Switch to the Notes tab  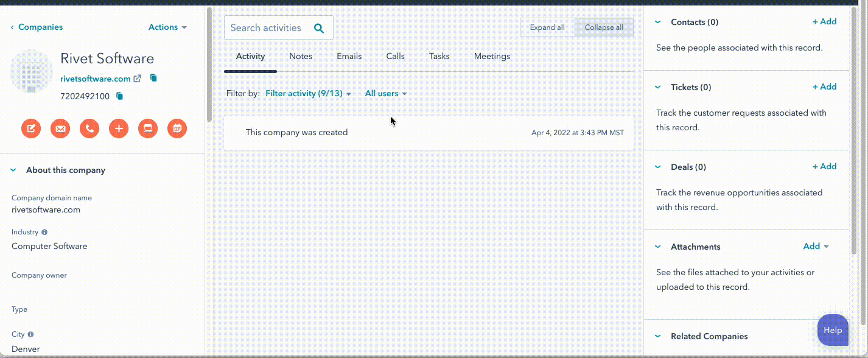click(301, 56)
